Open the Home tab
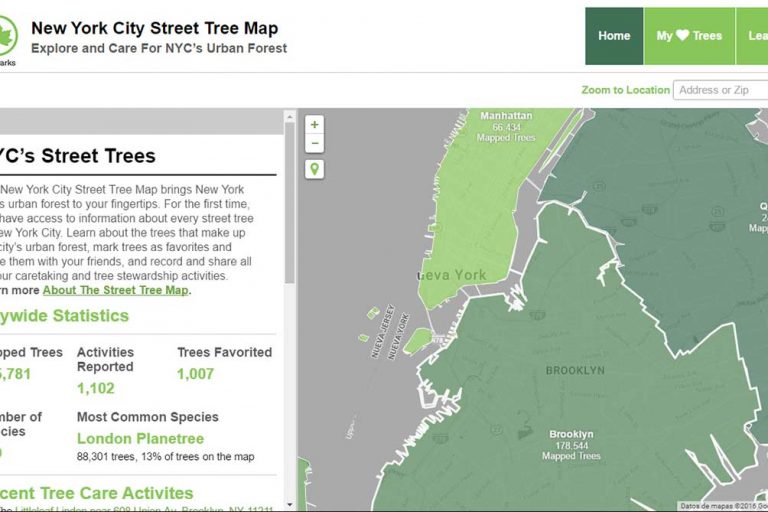The image size is (768, 512). tap(614, 36)
